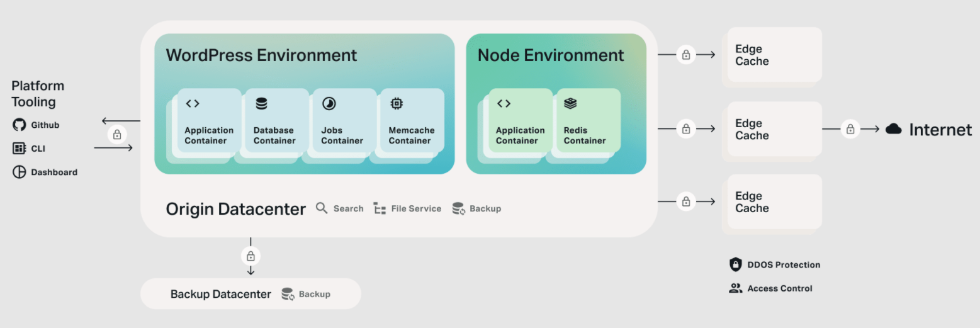Image resolution: width=980 pixels, height=328 pixels.
Task: Open the Dashboard pie-chart icon
Action: [20, 172]
